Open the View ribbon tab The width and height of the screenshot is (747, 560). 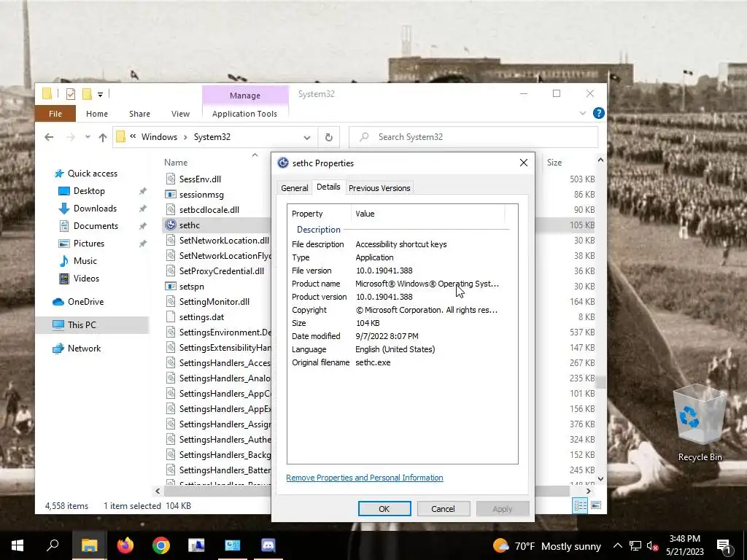click(x=181, y=114)
